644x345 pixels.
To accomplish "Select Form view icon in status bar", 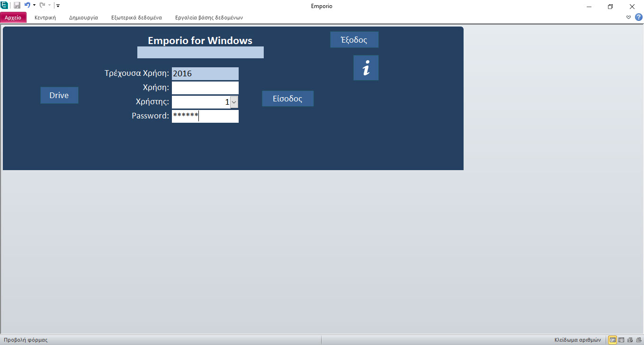I will 613,340.
